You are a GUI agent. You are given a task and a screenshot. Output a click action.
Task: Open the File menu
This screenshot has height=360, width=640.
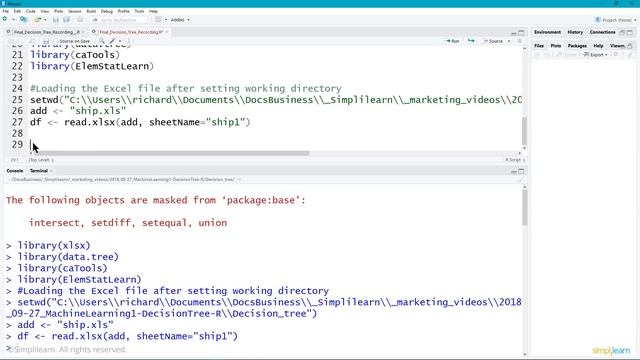(x=6, y=11)
